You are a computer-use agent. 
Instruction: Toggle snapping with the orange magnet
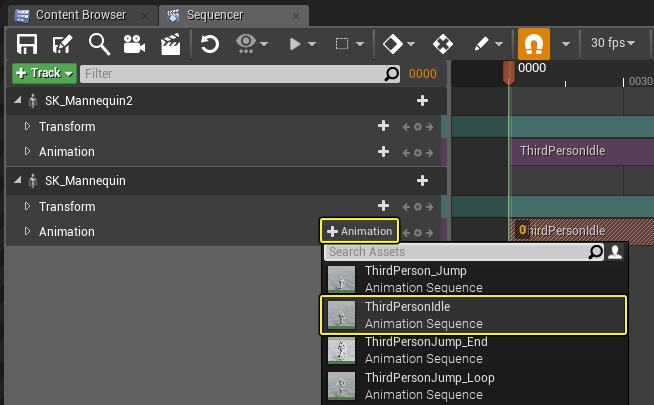pyautogui.click(x=534, y=44)
